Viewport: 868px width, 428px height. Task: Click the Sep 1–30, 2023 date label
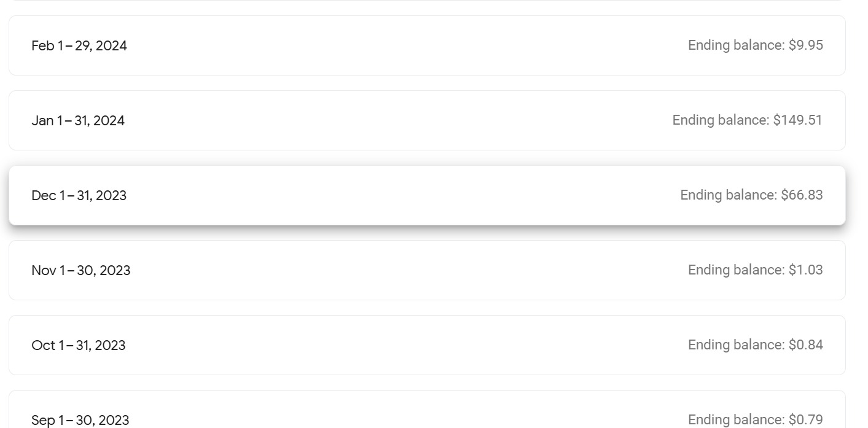point(80,421)
